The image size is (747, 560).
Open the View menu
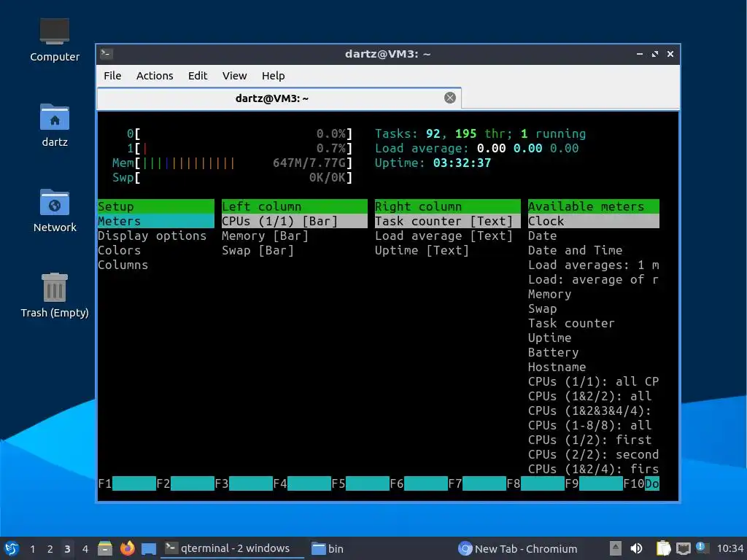pos(234,76)
